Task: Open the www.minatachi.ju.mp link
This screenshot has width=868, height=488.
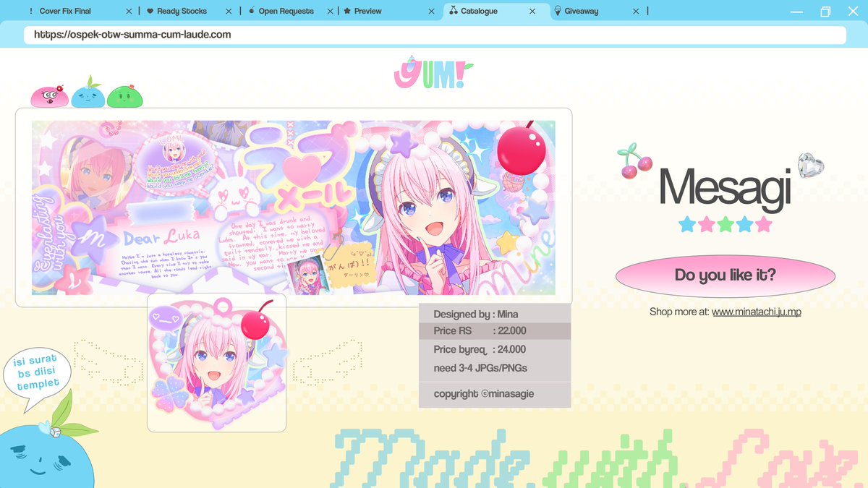Action: (756, 312)
